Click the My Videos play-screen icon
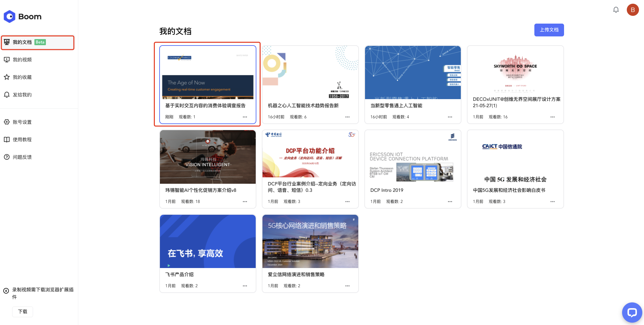644x325 pixels. pos(7,60)
